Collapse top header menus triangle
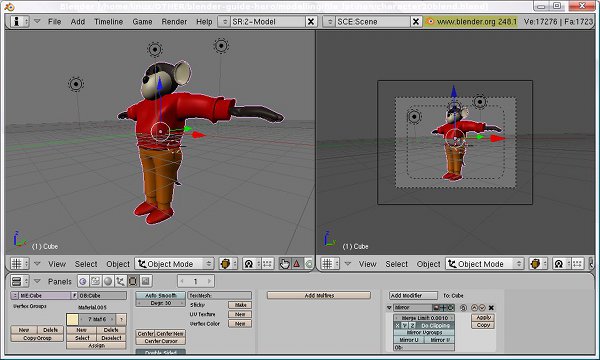600x360 pixels. (x=37, y=21)
